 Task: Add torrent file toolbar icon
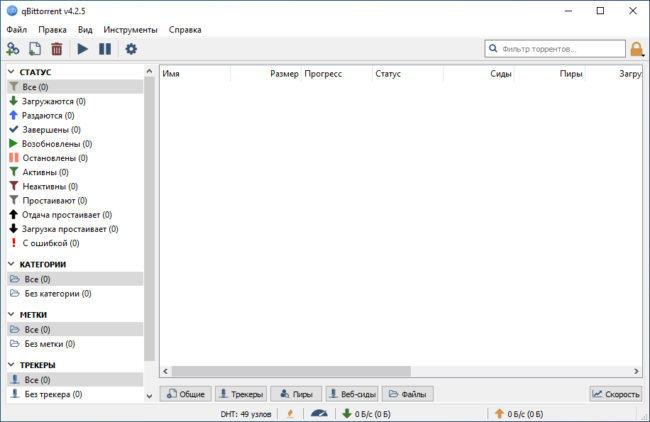point(35,49)
